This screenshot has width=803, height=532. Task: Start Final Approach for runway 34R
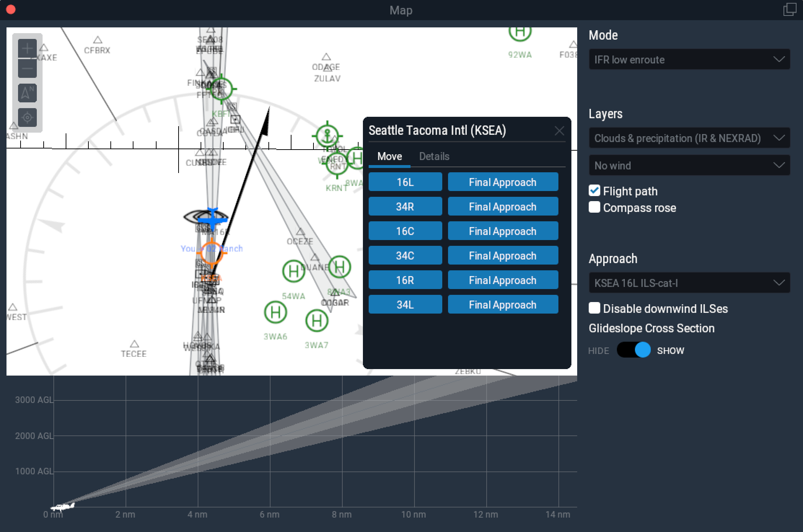(503, 207)
